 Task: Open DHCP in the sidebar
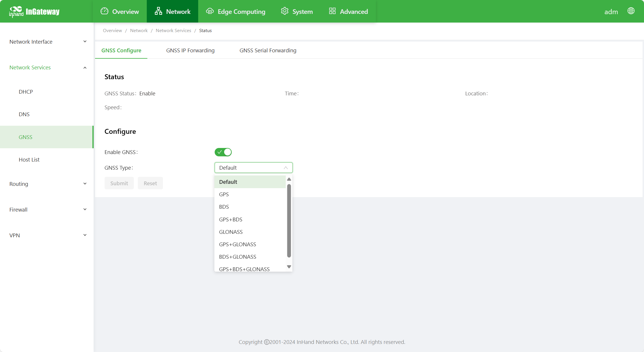coord(26,92)
